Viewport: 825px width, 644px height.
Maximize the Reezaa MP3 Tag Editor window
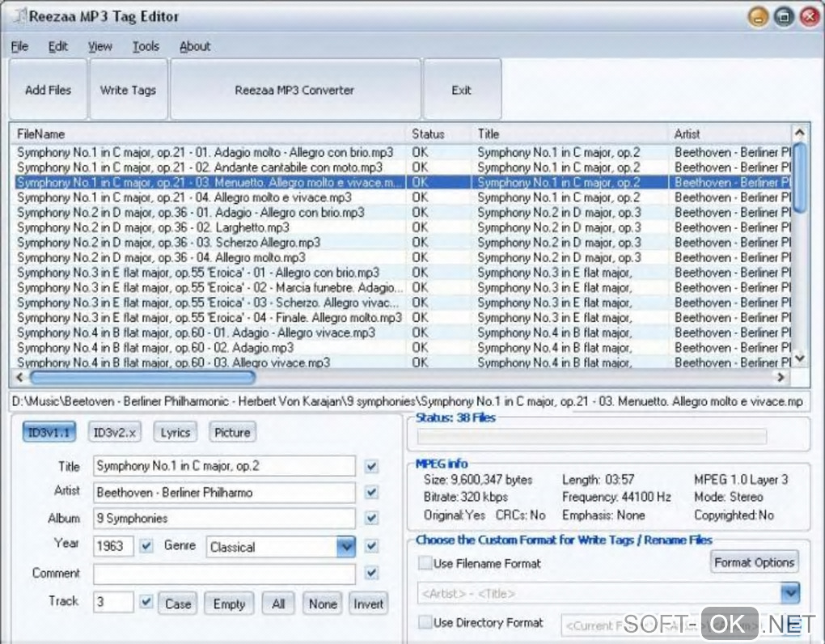[784, 17]
